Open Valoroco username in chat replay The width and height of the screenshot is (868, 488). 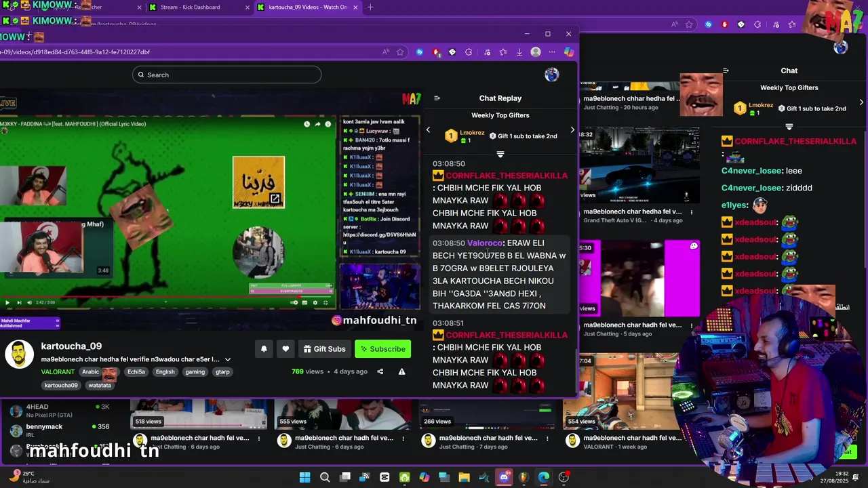485,243
